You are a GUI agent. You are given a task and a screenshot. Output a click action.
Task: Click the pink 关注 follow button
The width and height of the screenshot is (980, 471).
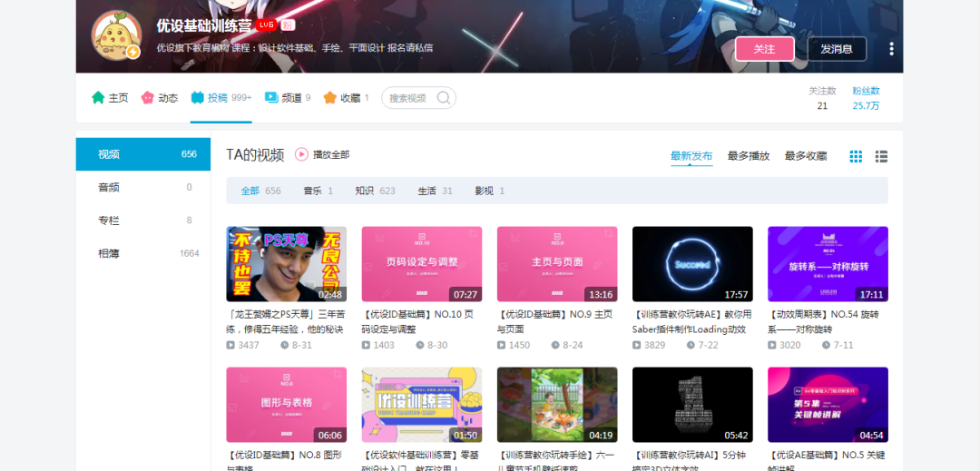tap(764, 49)
